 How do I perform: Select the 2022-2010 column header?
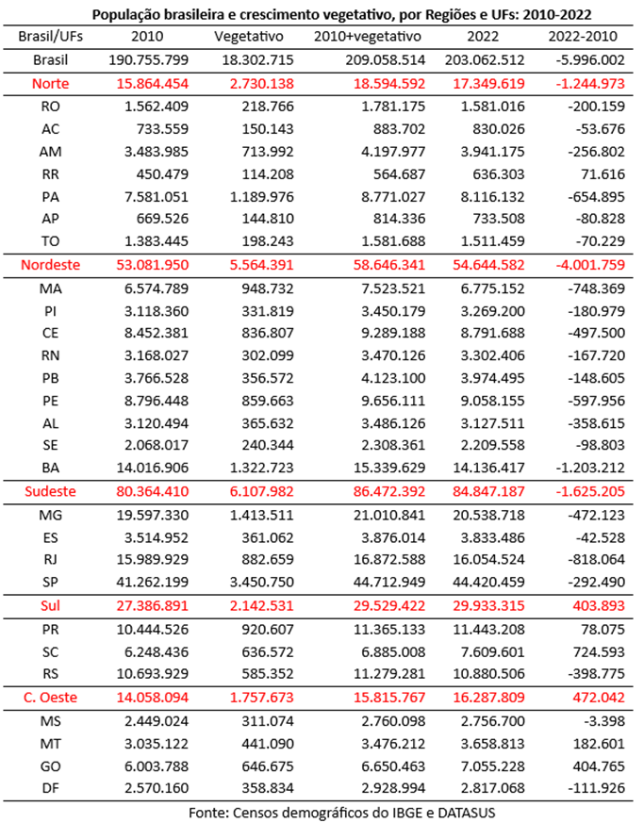coord(583,37)
